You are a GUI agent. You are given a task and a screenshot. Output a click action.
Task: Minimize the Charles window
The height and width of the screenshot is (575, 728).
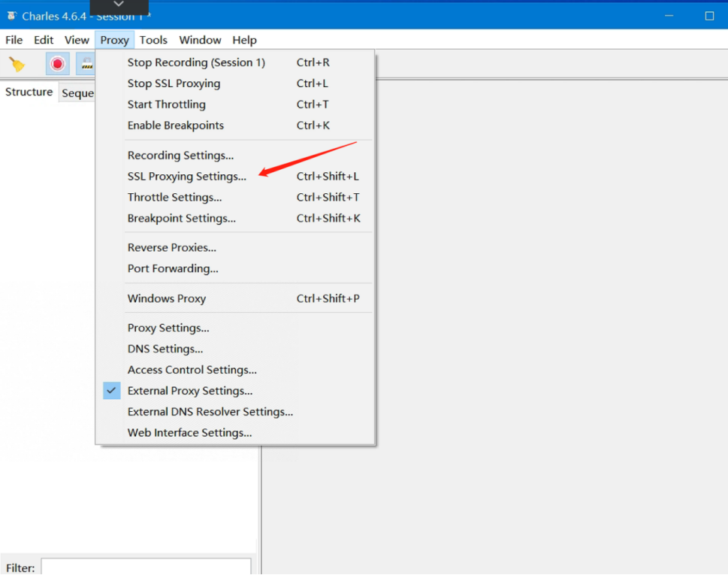pyautogui.click(x=669, y=16)
